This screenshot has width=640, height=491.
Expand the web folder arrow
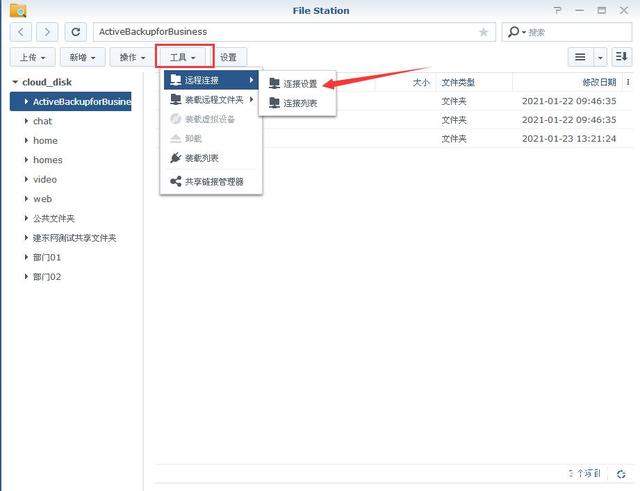pos(26,199)
